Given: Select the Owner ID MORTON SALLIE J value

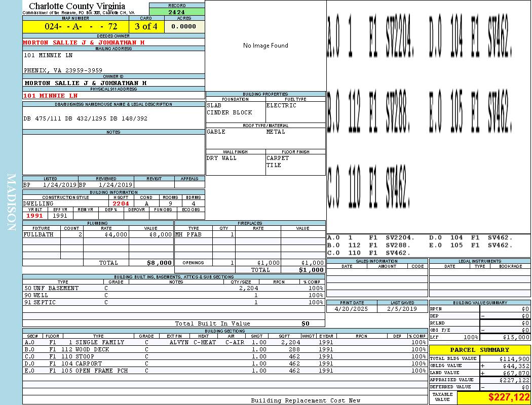Looking at the screenshot, I should pos(86,83).
